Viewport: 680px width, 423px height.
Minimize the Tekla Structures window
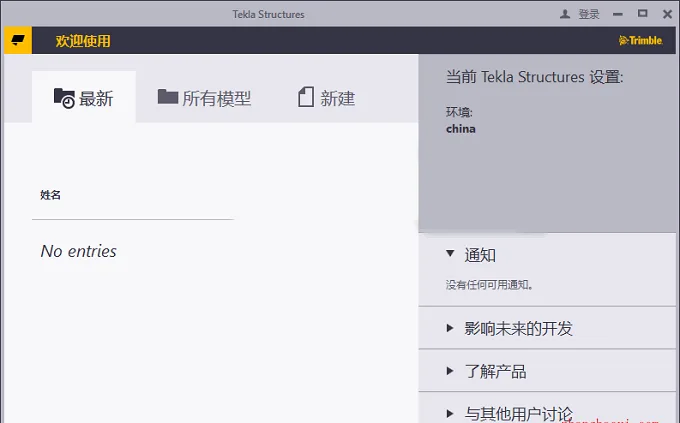[618, 14]
